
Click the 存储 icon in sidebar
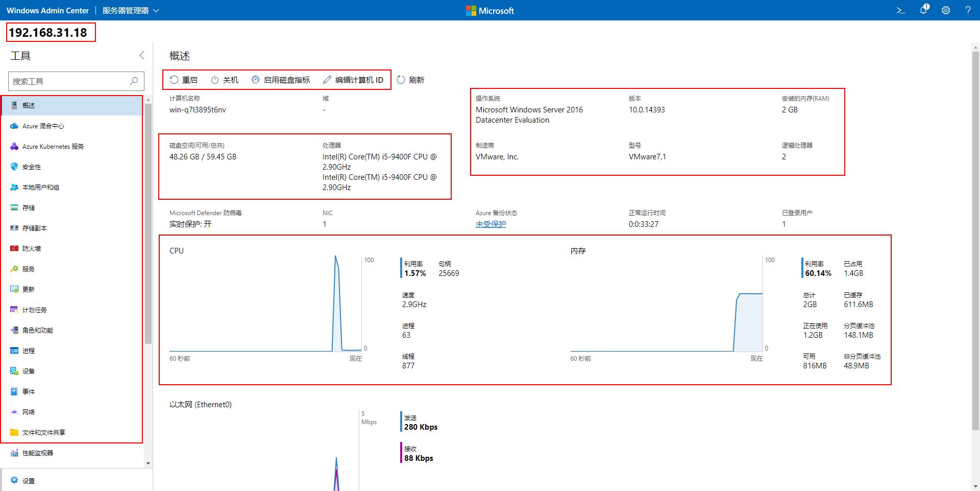coord(14,207)
